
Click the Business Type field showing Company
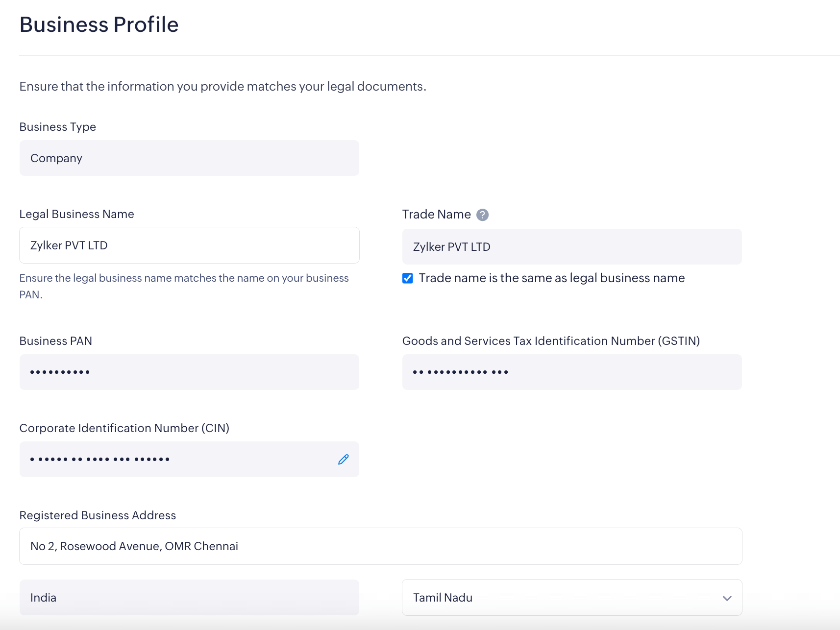pos(189,158)
